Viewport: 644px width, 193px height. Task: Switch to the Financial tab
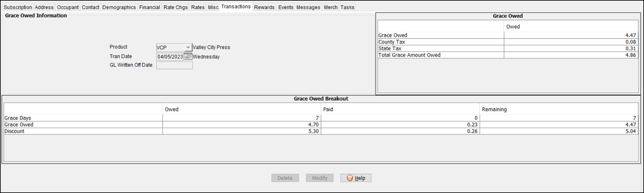(x=149, y=7)
